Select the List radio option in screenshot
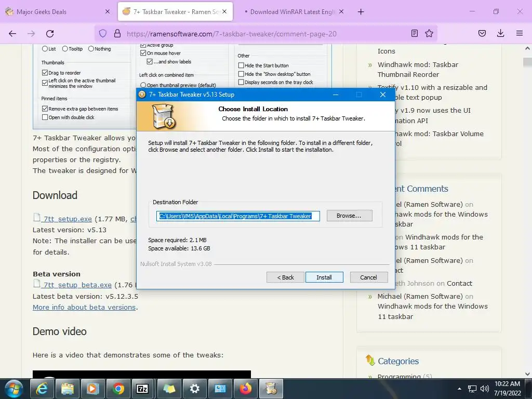This screenshot has height=399, width=532. [45, 49]
